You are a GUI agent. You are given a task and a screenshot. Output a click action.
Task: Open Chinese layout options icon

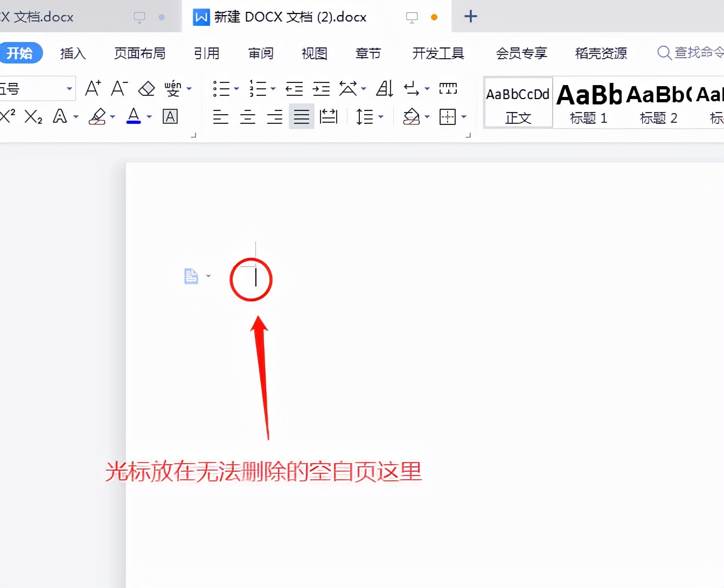348,88
